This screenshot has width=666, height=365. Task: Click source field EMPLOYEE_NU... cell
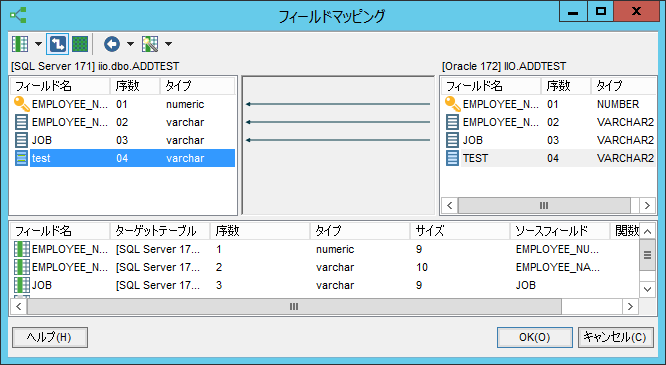coord(557,249)
